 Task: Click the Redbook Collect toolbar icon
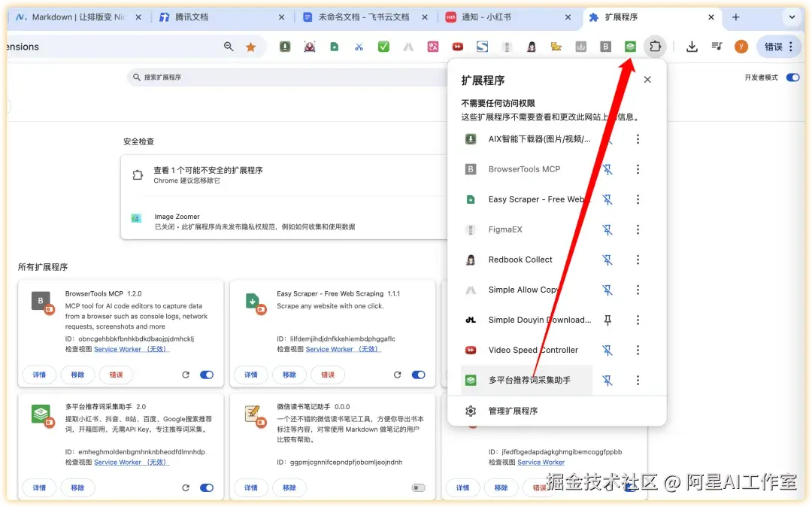tap(532, 47)
